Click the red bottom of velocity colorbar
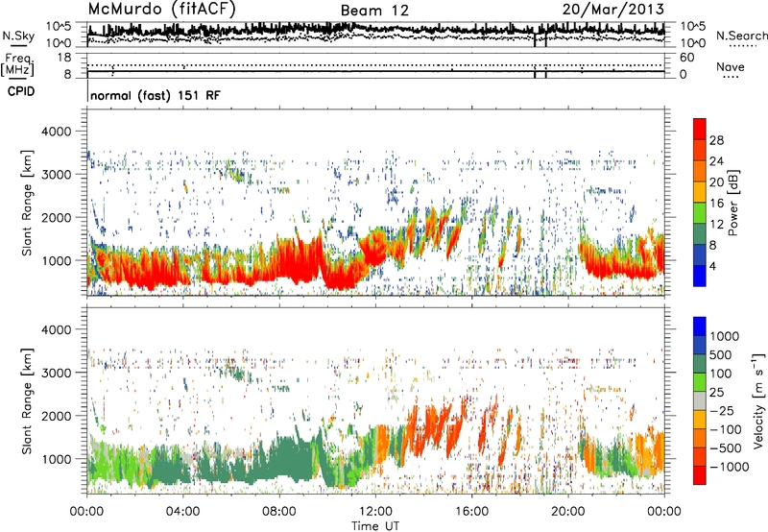 700,475
